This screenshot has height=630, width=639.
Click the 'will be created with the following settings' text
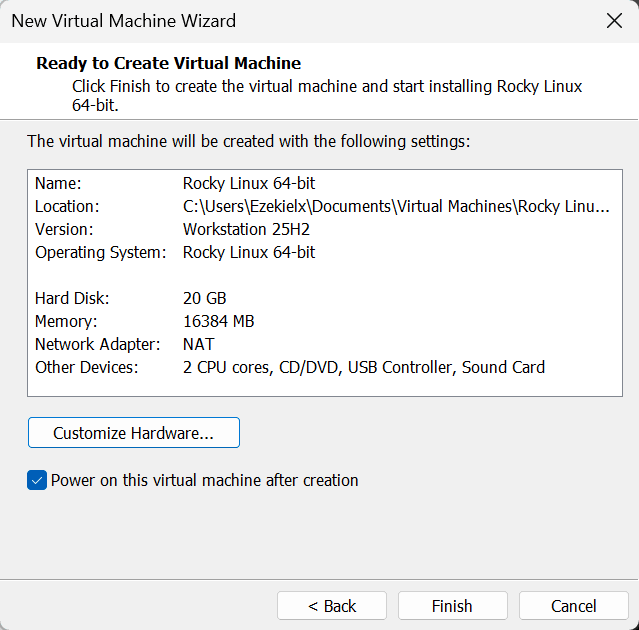[x=249, y=141]
